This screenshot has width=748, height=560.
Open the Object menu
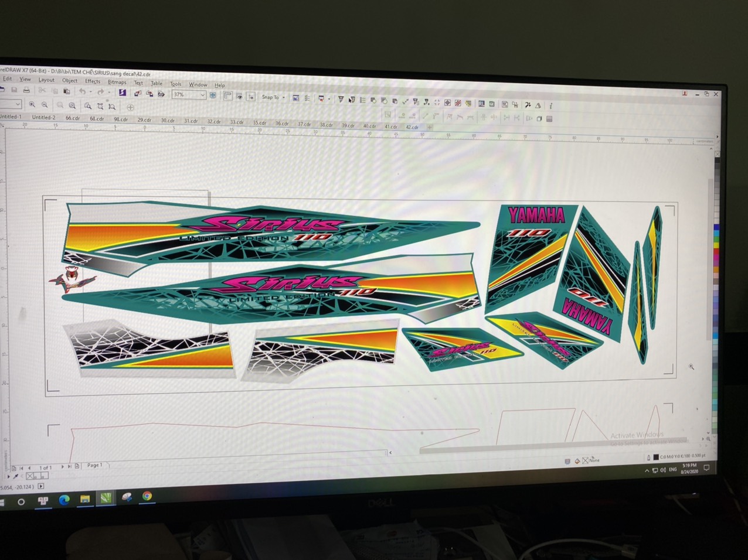[70, 80]
